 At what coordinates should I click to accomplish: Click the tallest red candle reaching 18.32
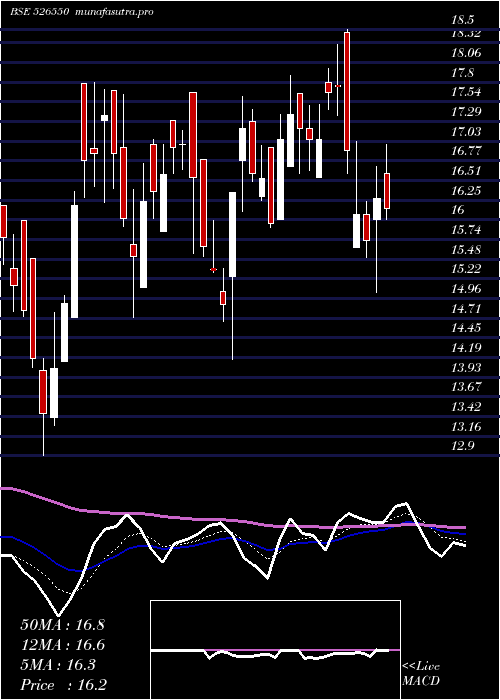click(x=347, y=92)
